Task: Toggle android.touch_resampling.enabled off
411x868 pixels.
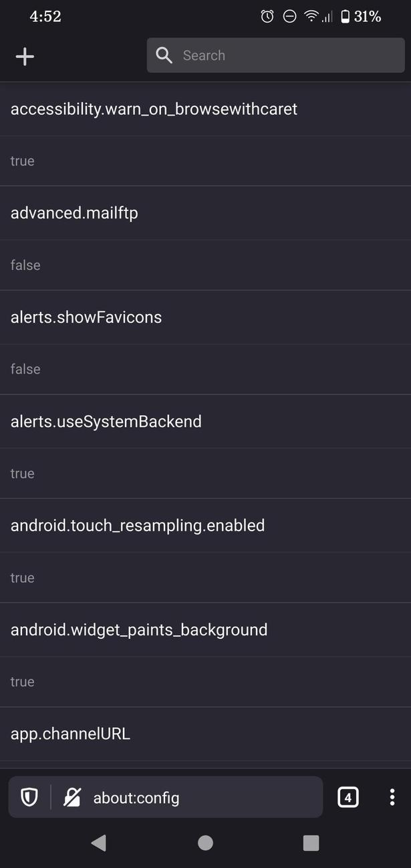Action: pos(136,526)
